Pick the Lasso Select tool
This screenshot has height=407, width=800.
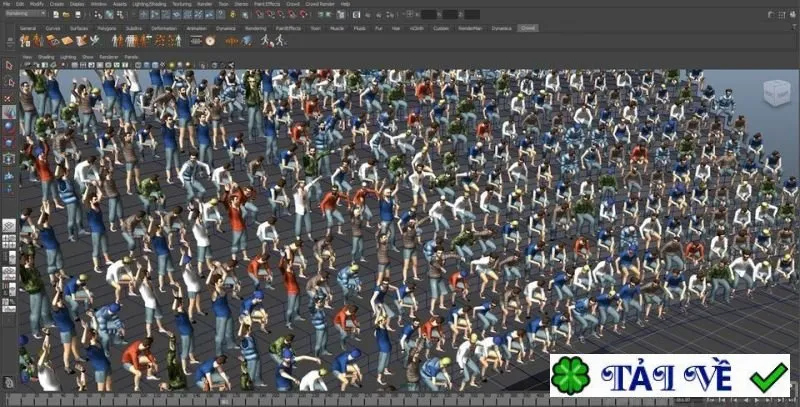(9, 82)
